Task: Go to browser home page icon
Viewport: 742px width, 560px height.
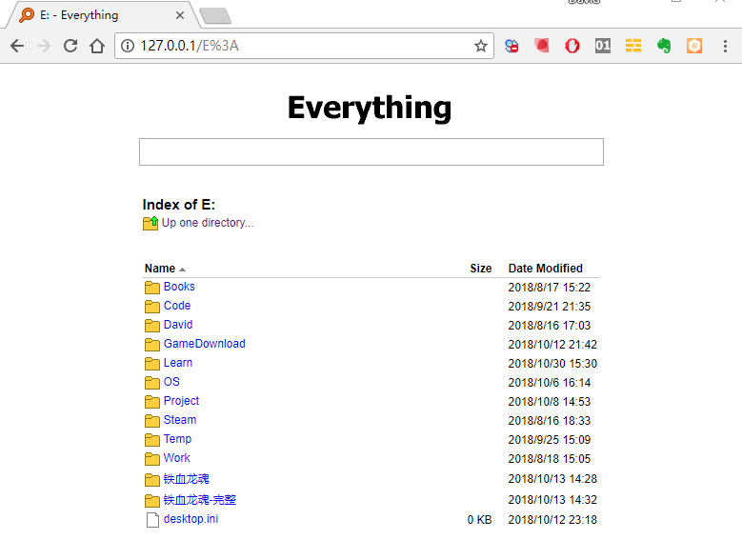Action: click(x=96, y=46)
